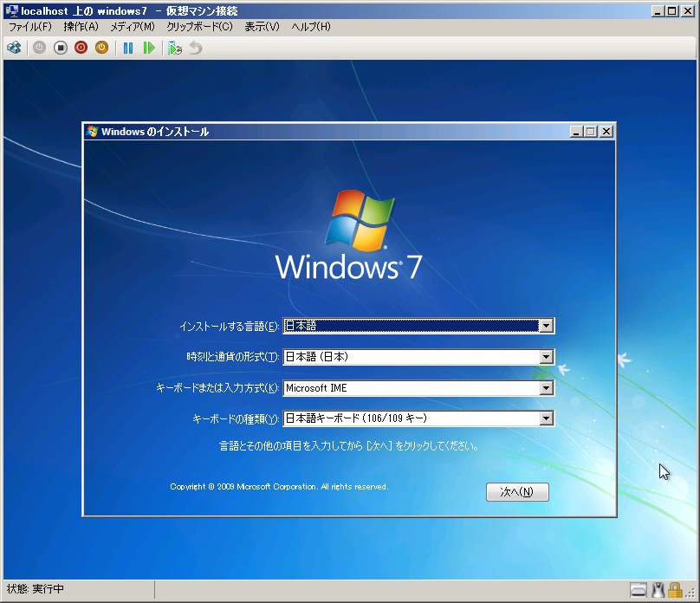Click the キーボードまたは入力方式(K) label
This screenshot has height=603, width=700.
click(217, 388)
